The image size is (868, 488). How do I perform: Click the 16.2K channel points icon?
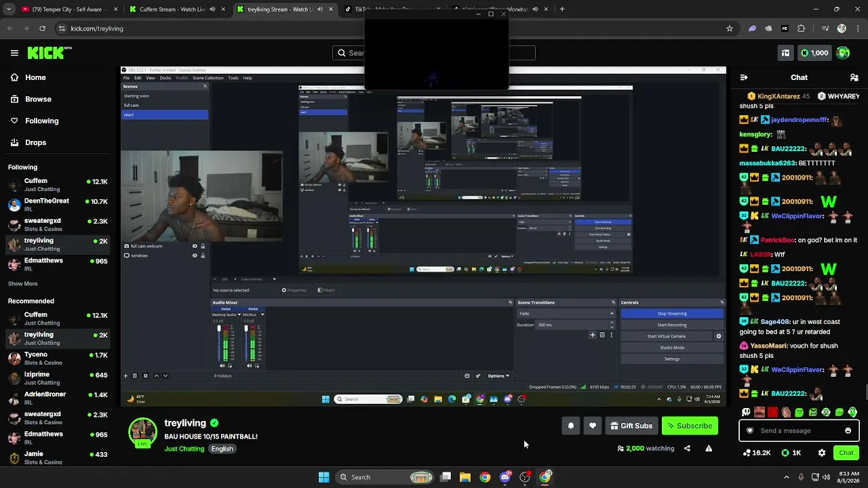pos(757,453)
